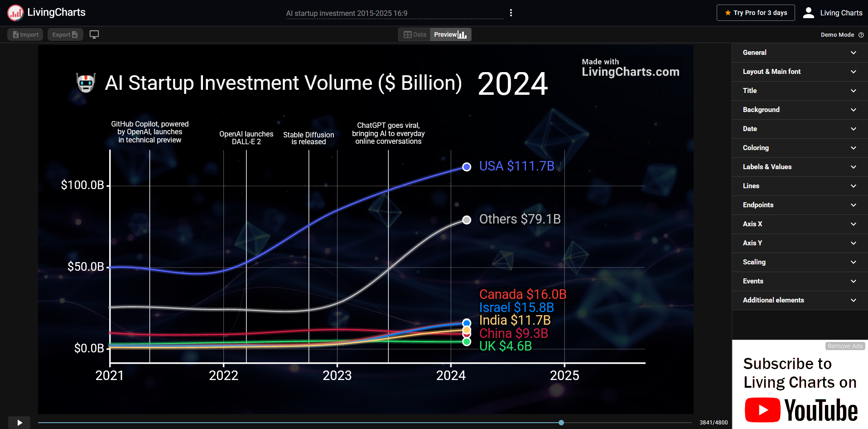Click the "USA $111.7B" label
This screenshot has height=429, width=868.
coord(517,166)
